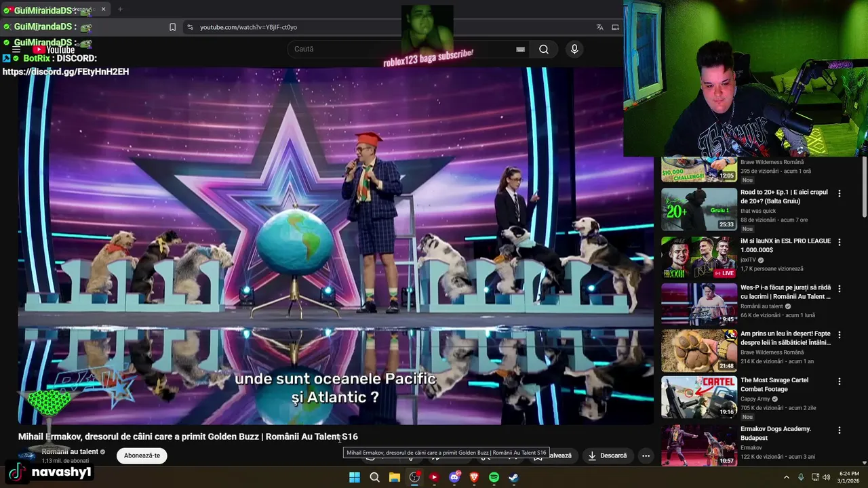Open title iM si lauNX in ESL PRO LEAGUE
The height and width of the screenshot is (488, 868).
[x=785, y=245]
